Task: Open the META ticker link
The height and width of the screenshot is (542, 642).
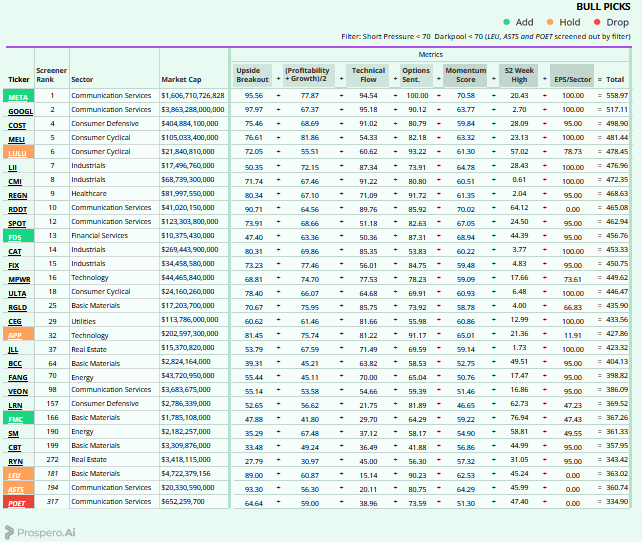Action: (18, 97)
